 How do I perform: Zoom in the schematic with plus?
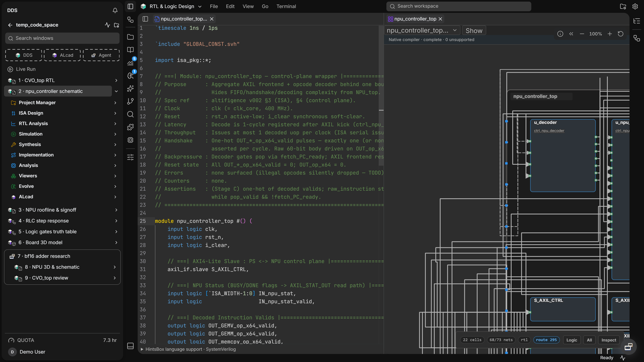pyautogui.click(x=610, y=34)
